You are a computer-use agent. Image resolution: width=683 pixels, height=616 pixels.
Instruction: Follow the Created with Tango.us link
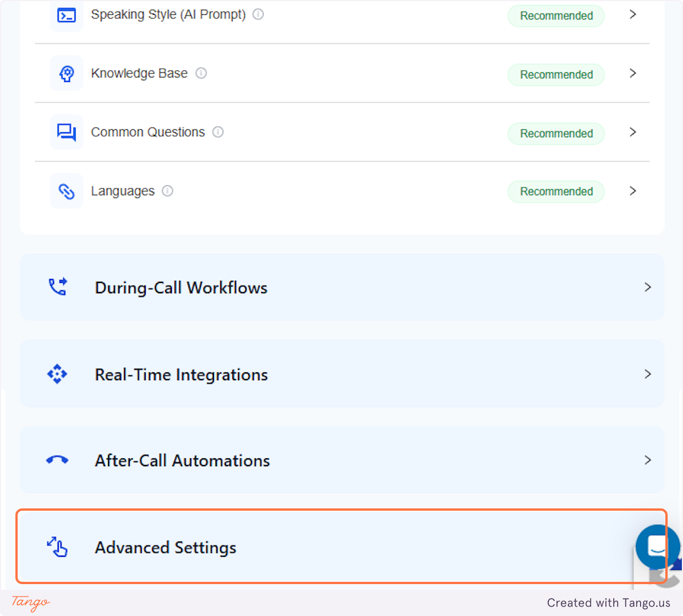point(608,602)
